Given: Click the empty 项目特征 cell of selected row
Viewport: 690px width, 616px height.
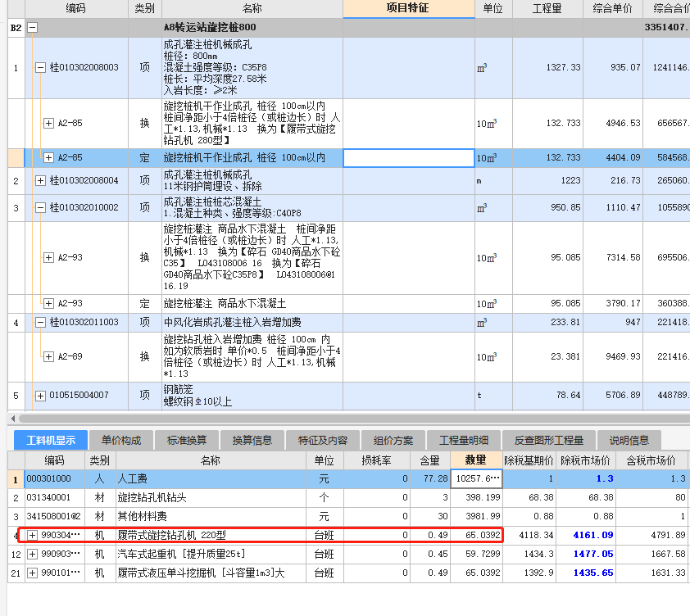Looking at the screenshot, I should tap(408, 158).
